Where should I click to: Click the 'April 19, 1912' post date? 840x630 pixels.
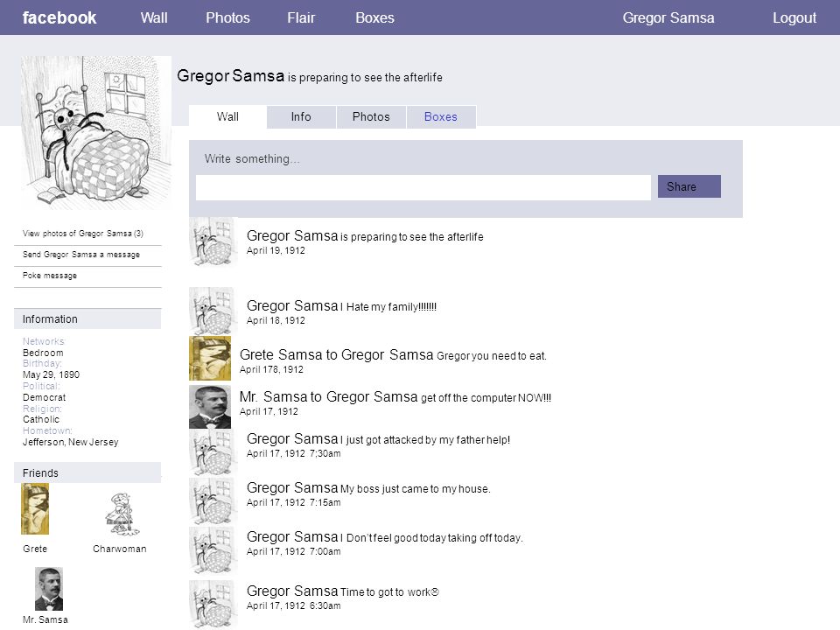click(276, 250)
